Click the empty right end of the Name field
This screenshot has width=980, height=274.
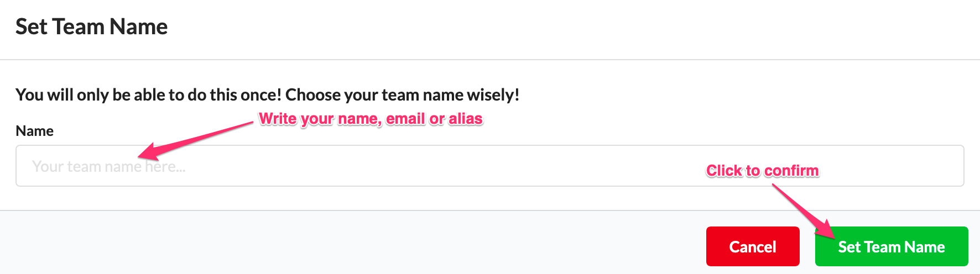click(913, 166)
